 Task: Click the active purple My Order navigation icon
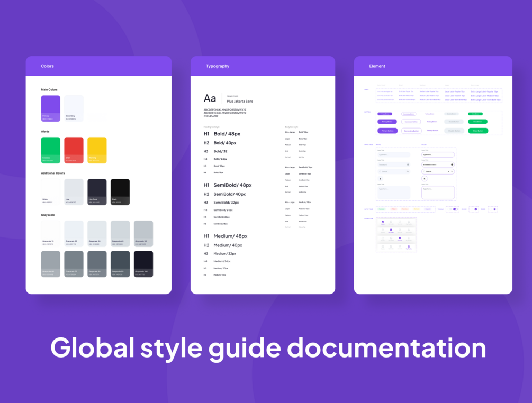point(391,230)
